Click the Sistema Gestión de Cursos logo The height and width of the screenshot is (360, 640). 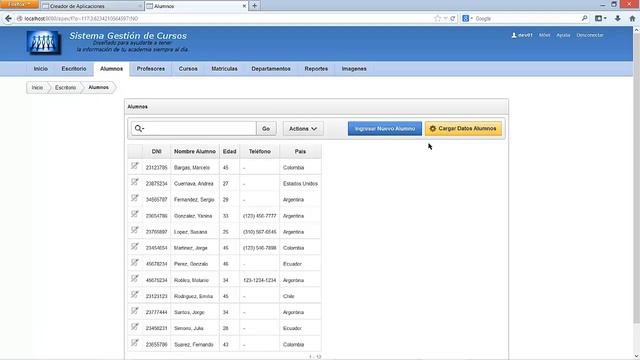pyautogui.click(x=44, y=42)
